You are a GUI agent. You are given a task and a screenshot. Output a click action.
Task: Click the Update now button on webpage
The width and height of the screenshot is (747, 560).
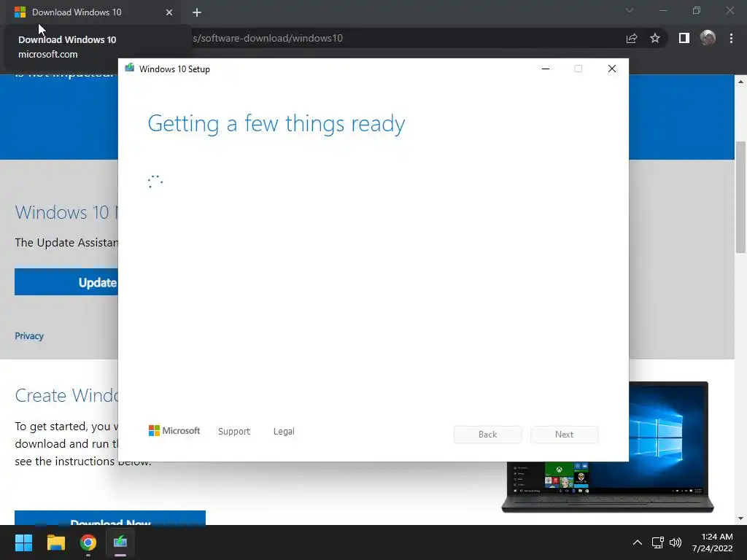coord(66,282)
